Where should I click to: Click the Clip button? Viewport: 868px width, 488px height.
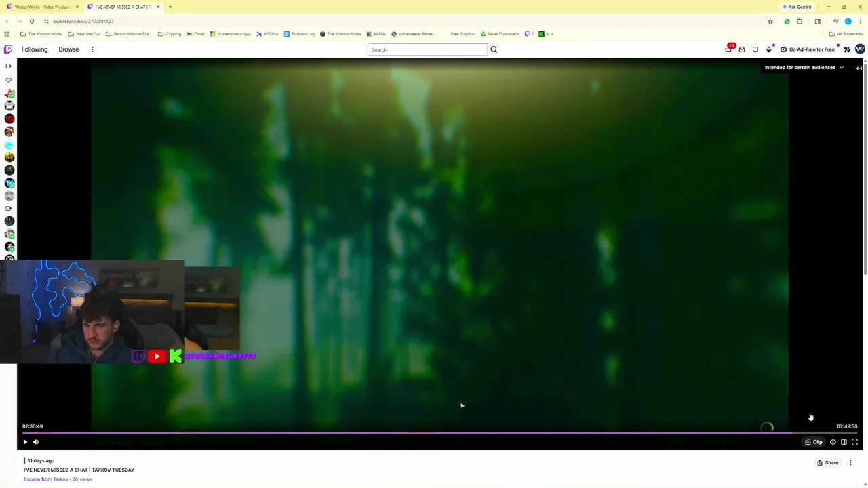coord(814,442)
